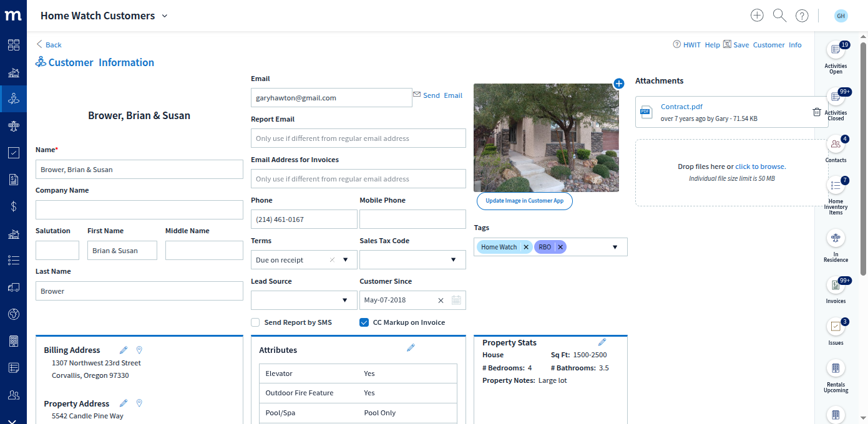The image size is (868, 424).
Task: Open the dollar sign icon in sidebar
Action: pyautogui.click(x=13, y=206)
